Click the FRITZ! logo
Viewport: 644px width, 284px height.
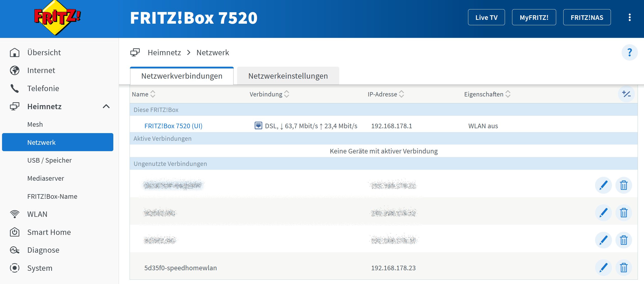tap(57, 18)
